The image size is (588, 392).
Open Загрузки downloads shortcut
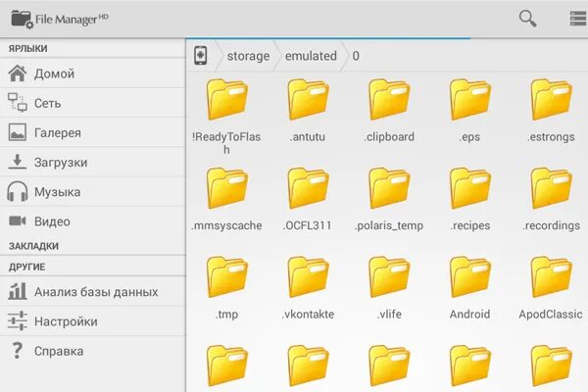[93, 162]
